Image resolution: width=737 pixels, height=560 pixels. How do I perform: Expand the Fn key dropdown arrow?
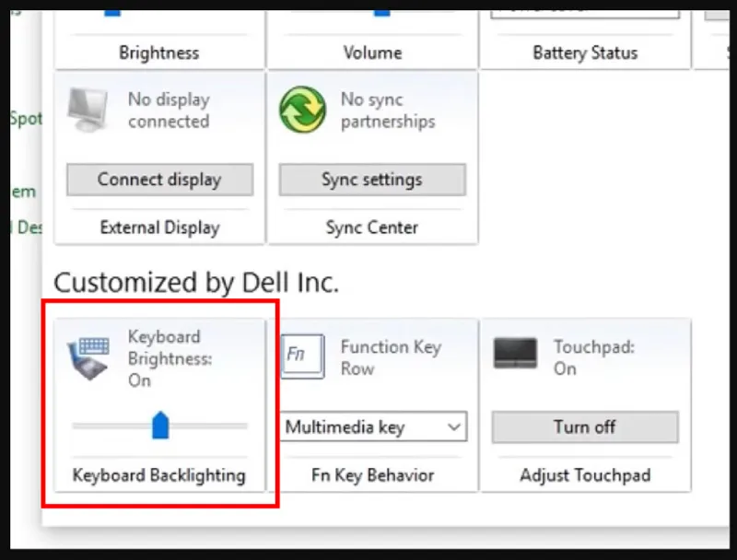(x=453, y=427)
